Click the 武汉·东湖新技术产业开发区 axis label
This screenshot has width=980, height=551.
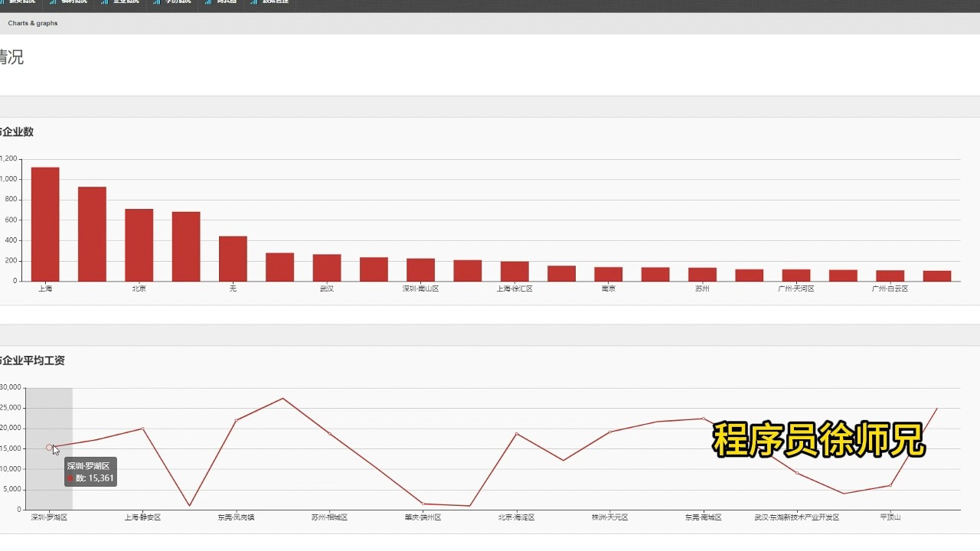(x=797, y=517)
